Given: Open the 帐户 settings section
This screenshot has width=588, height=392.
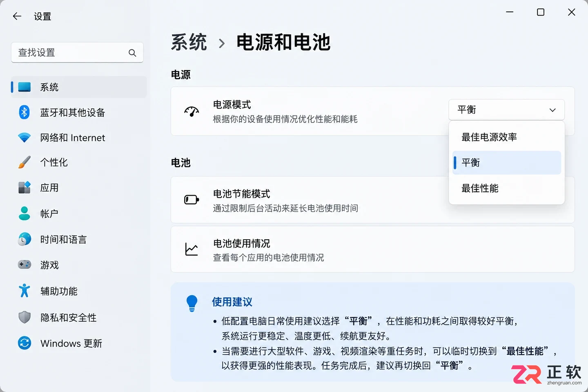Looking at the screenshot, I should click(x=79, y=214).
